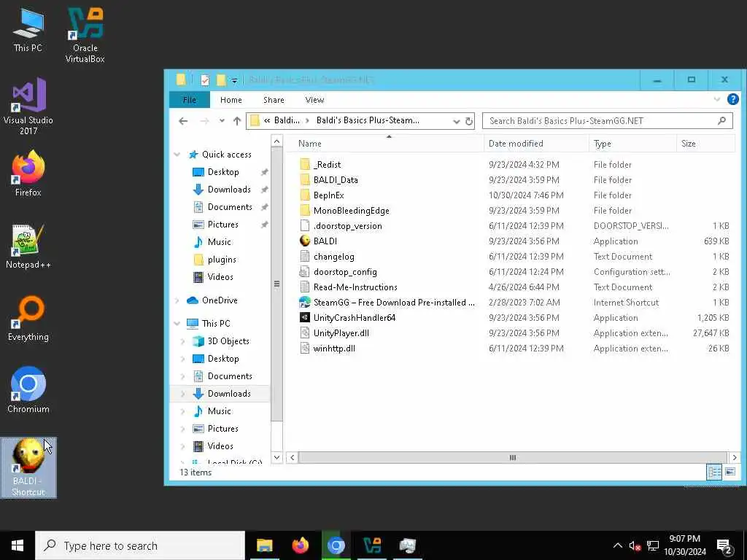The width and height of the screenshot is (747, 560).
Task: Open the File menu
Action: (x=189, y=100)
